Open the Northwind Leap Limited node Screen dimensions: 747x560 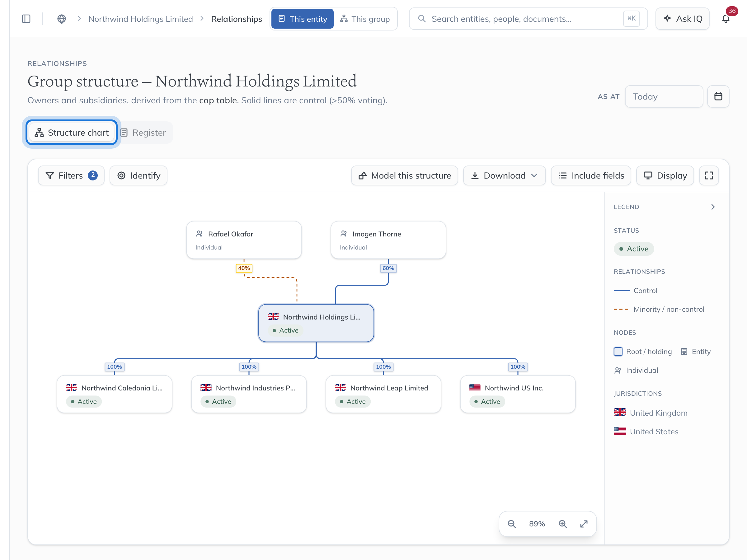click(x=383, y=394)
